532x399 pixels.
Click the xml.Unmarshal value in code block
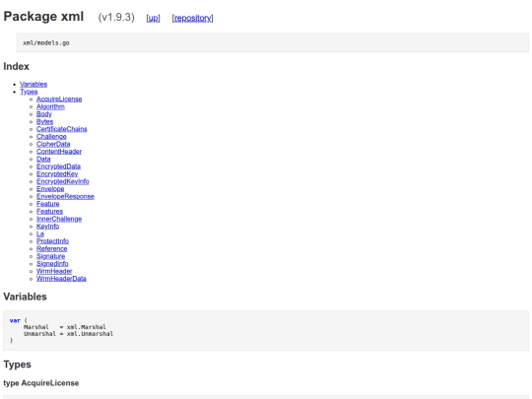tap(90, 334)
